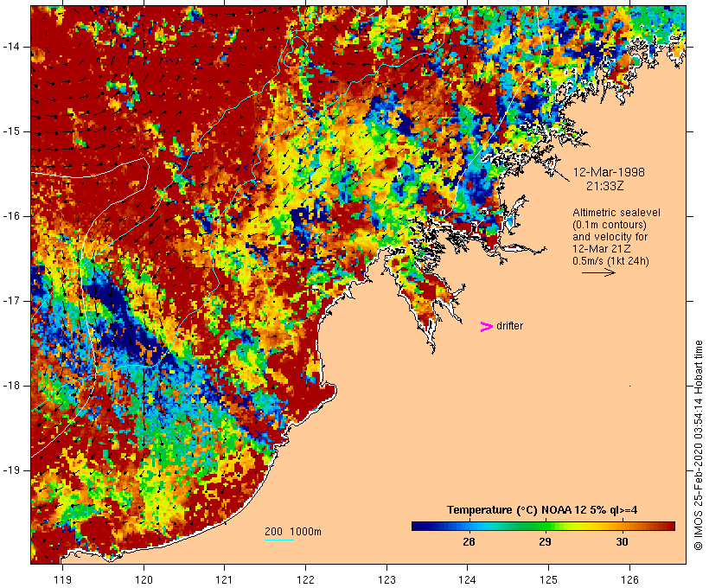Screen dimensions: 709x588
Task: Click the '200 1000m' depth label
Action: [293, 532]
